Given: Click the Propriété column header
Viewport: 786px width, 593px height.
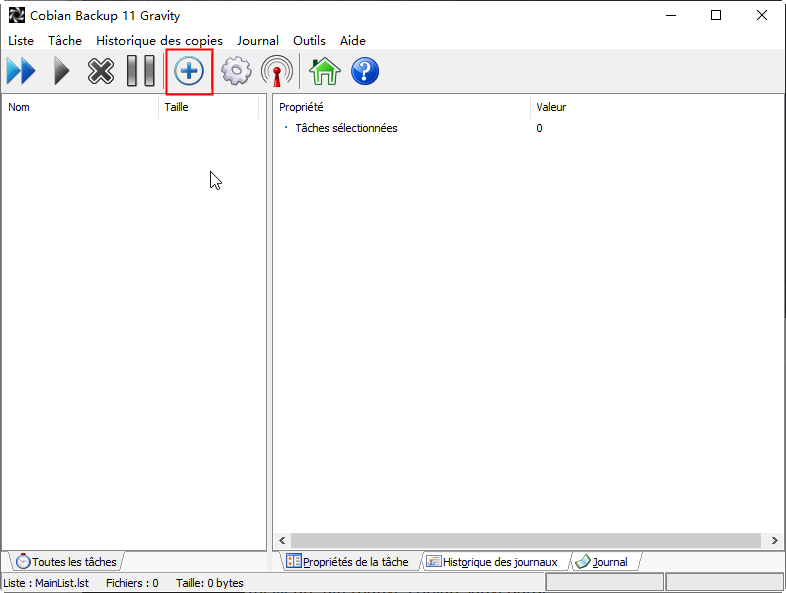Looking at the screenshot, I should pos(402,107).
